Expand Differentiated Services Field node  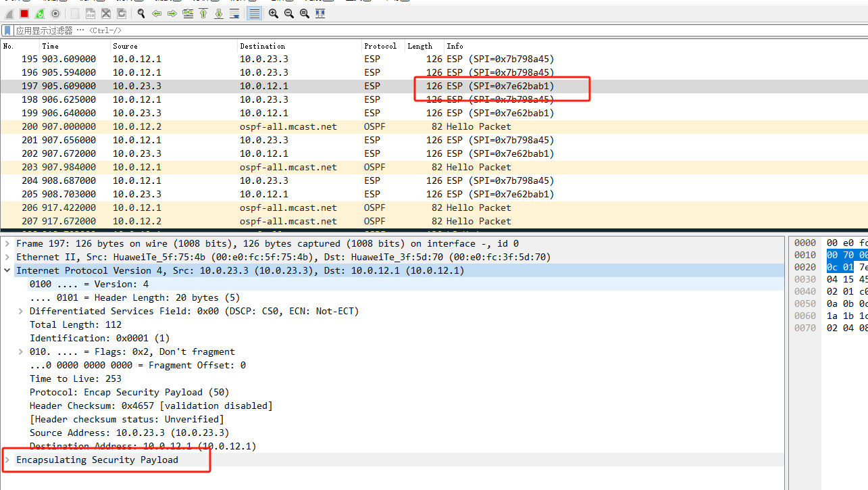click(21, 311)
